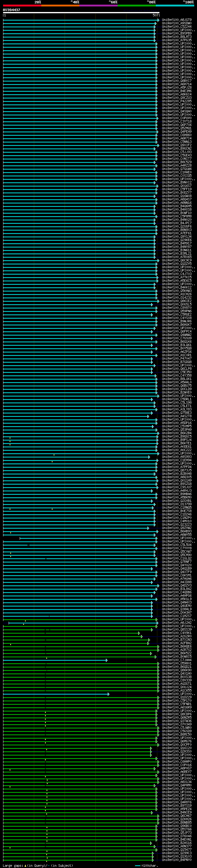Click the UniRef100_Q53PH9 identifier
The width and height of the screenshot is (197, 868).
click(x=177, y=430)
